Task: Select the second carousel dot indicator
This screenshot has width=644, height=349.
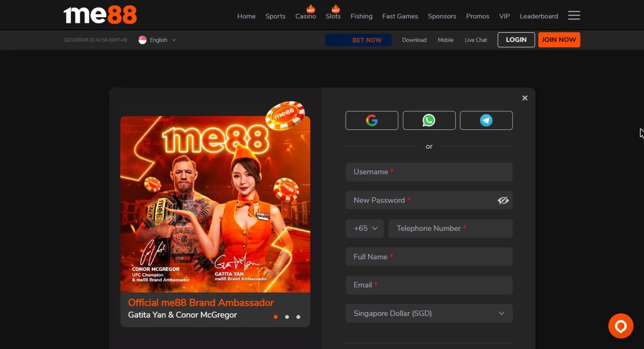Action: pos(287,317)
